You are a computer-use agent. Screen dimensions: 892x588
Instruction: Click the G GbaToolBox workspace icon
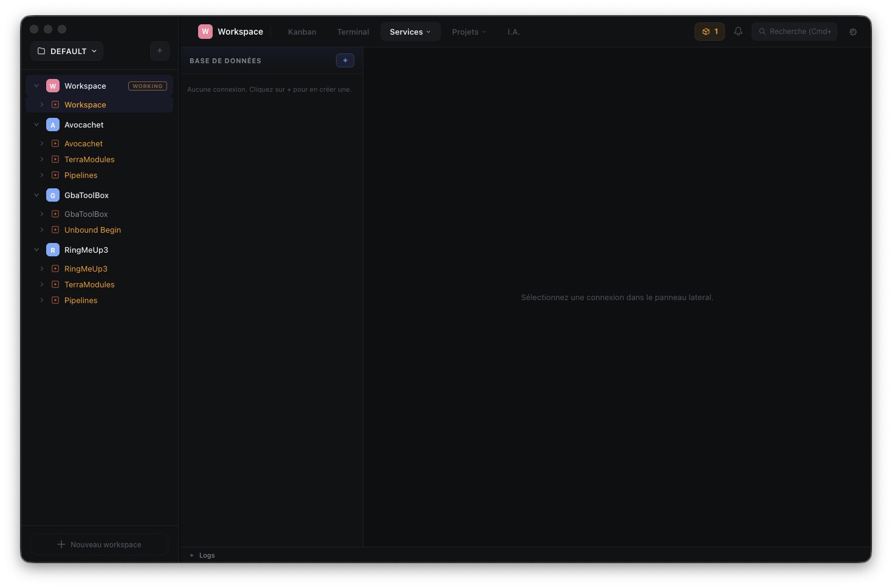(53, 195)
